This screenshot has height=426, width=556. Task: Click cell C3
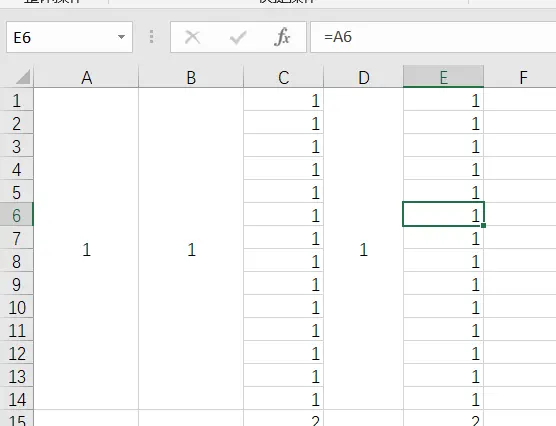[284, 146]
